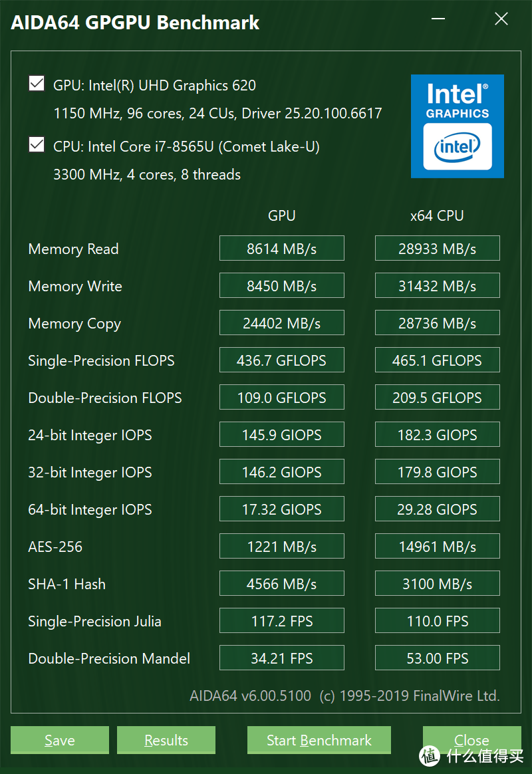This screenshot has height=774, width=532.
Task: Select the GPU Memory Read result field
Action: pos(281,248)
